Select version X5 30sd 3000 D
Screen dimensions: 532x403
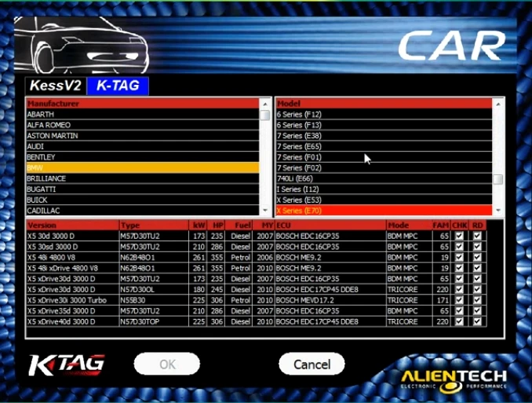[73, 247]
